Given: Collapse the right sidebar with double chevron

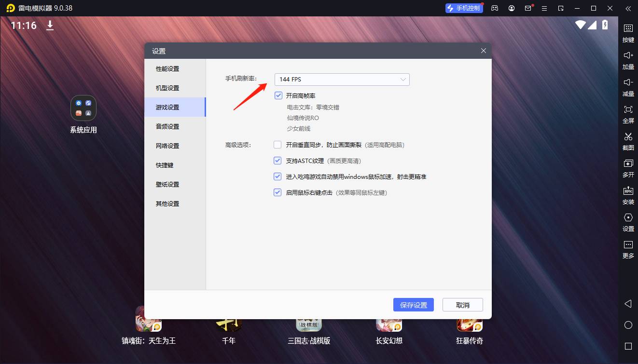Looking at the screenshot, I should pos(628,8).
